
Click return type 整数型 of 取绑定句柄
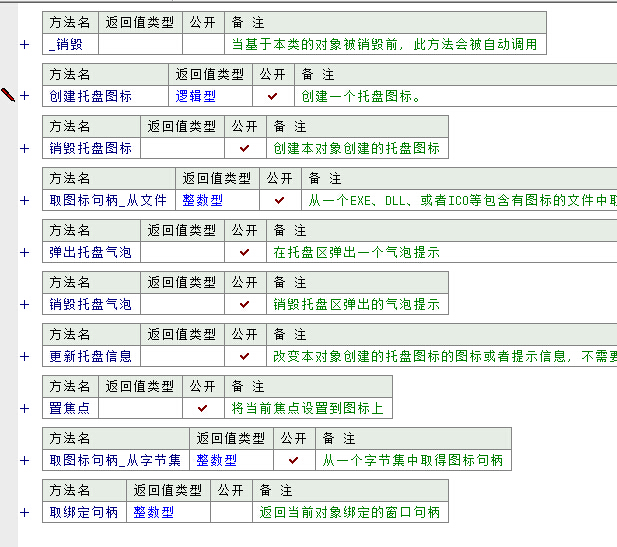point(153,512)
